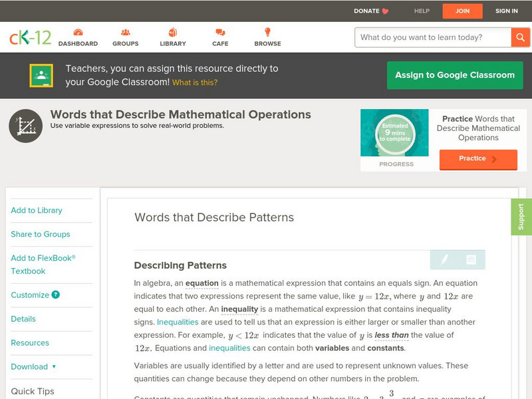Click the orange search magnifier button
Screen dimensions: 532x399
point(520,37)
